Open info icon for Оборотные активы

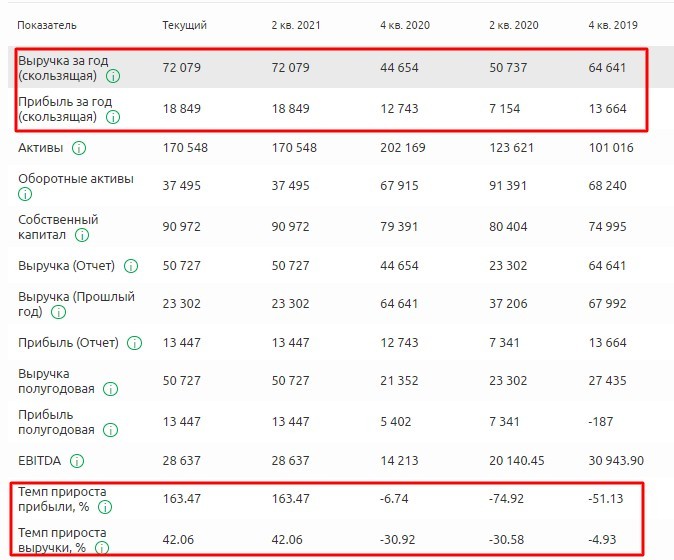pyautogui.click(x=27, y=195)
